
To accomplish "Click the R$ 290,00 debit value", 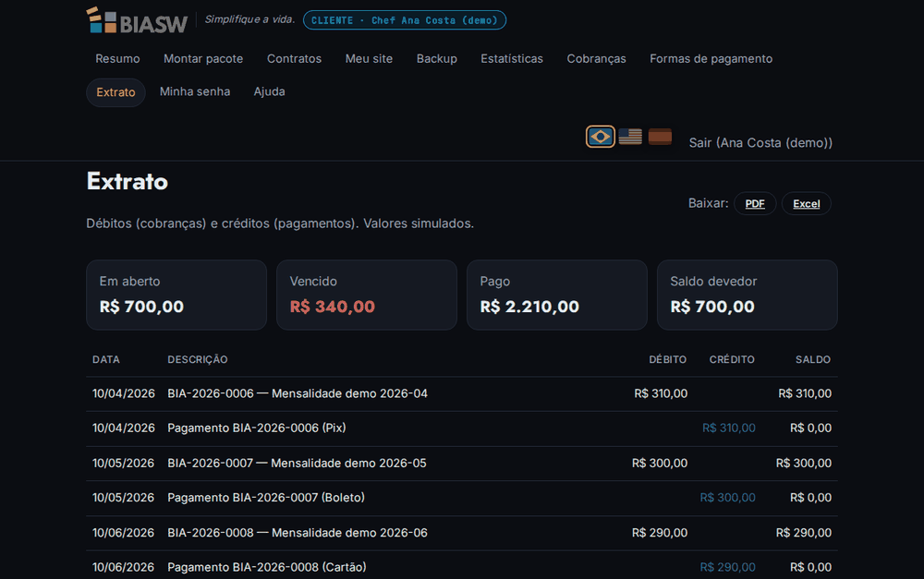I will (x=660, y=533).
